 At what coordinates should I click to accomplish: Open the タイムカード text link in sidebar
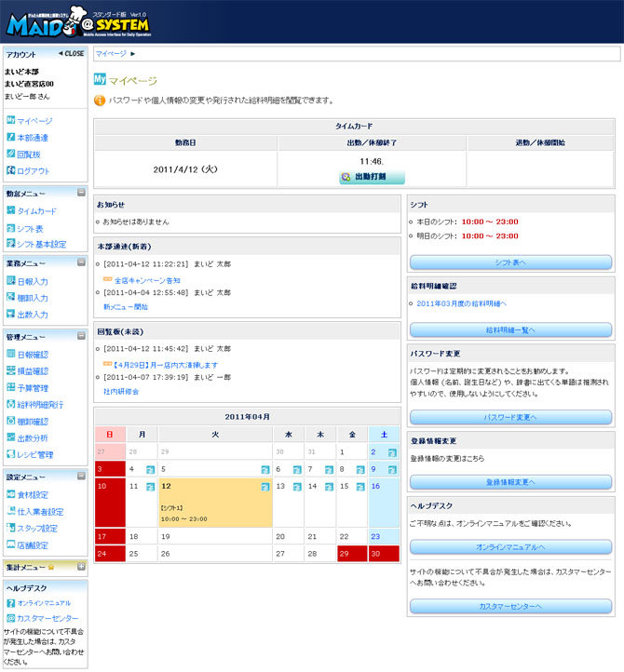(37, 211)
